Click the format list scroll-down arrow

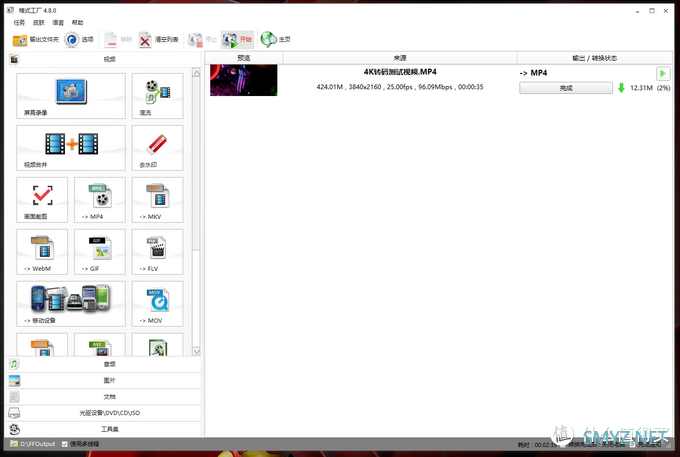[196, 351]
